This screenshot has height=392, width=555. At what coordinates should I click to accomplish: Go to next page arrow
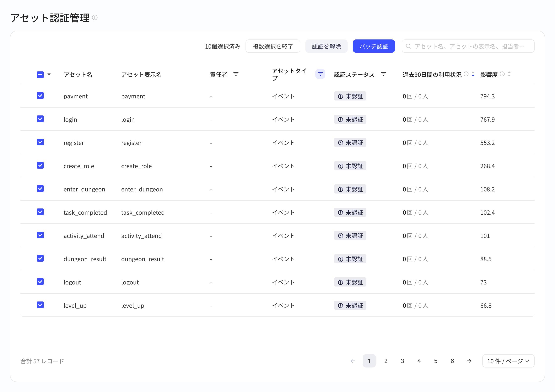click(469, 361)
